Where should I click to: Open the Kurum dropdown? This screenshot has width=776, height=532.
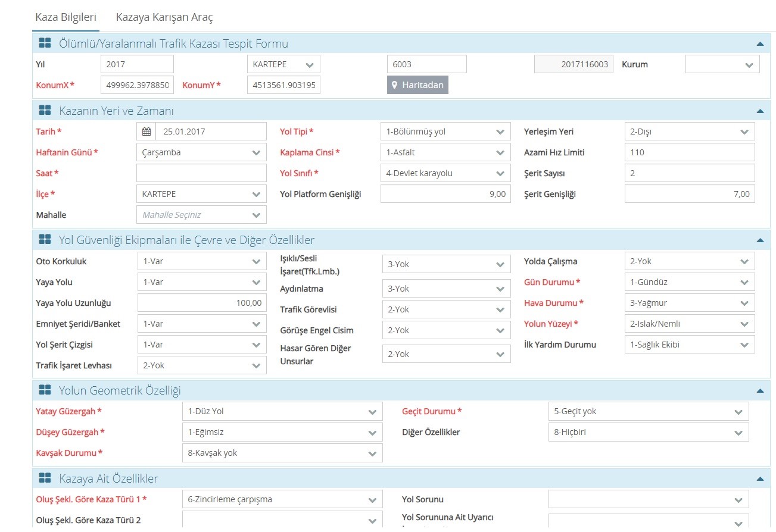click(x=722, y=64)
